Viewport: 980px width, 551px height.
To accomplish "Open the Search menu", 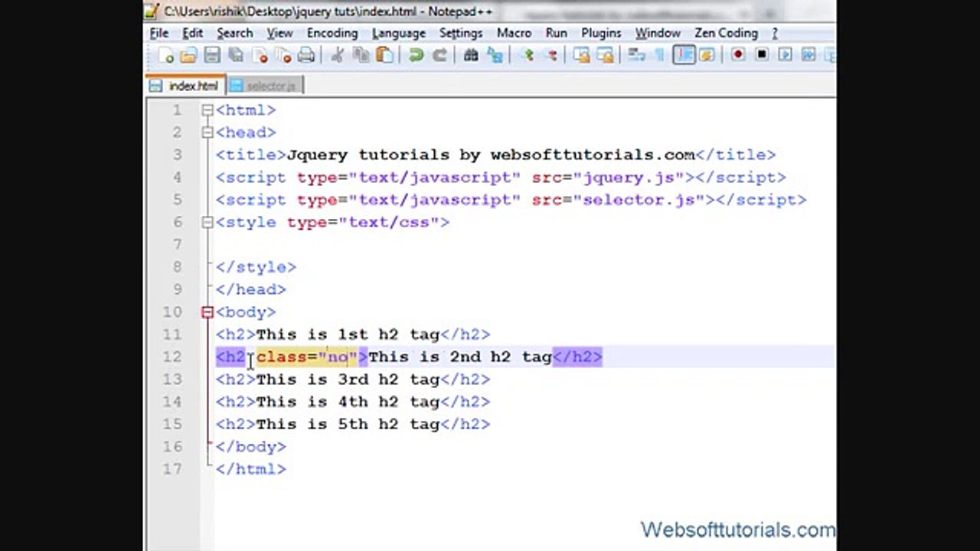I will pyautogui.click(x=235, y=33).
